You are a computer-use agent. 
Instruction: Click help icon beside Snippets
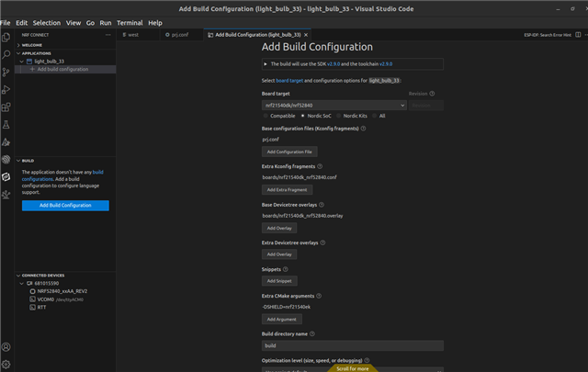(286, 269)
